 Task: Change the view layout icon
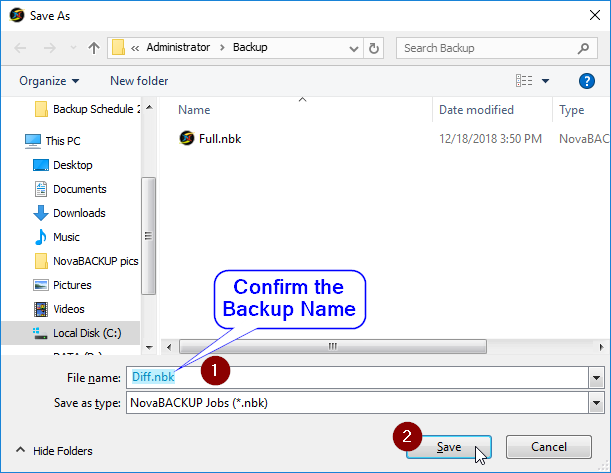click(524, 81)
